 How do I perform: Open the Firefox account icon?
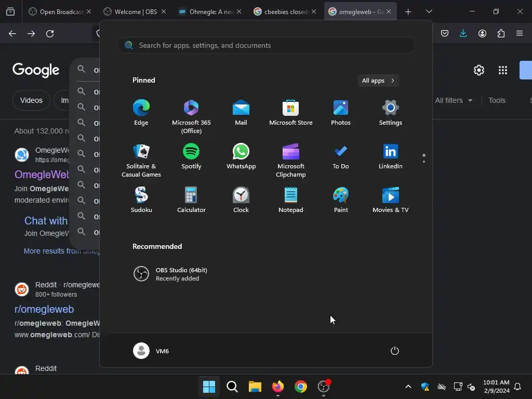coord(482,33)
